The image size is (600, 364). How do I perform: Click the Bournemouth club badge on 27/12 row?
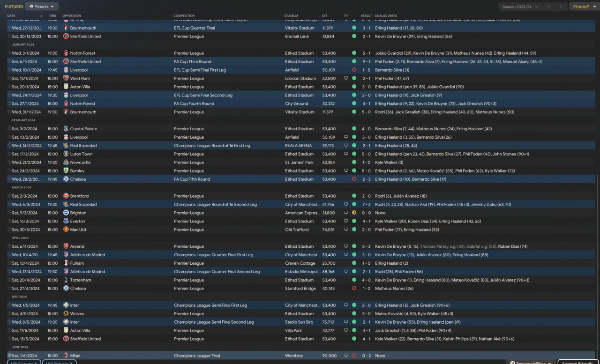[66, 28]
